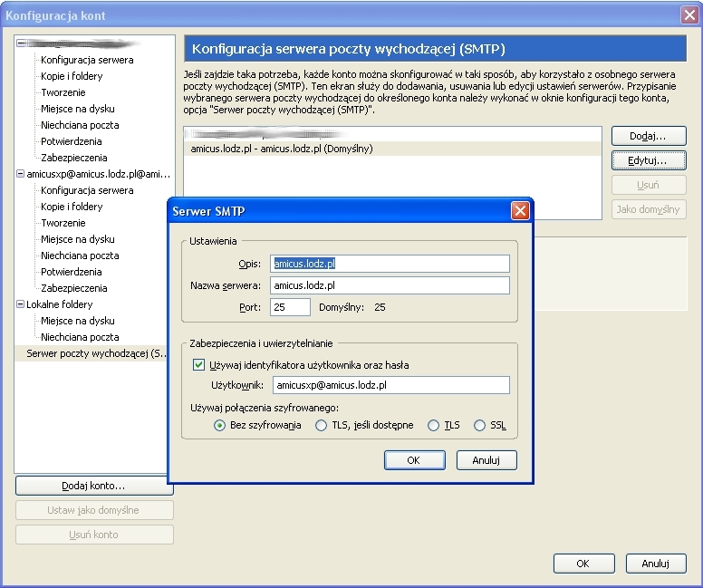Choose 'TLS, jeśli dostępne' encryption option
This screenshot has width=703, height=588.
pos(322,426)
